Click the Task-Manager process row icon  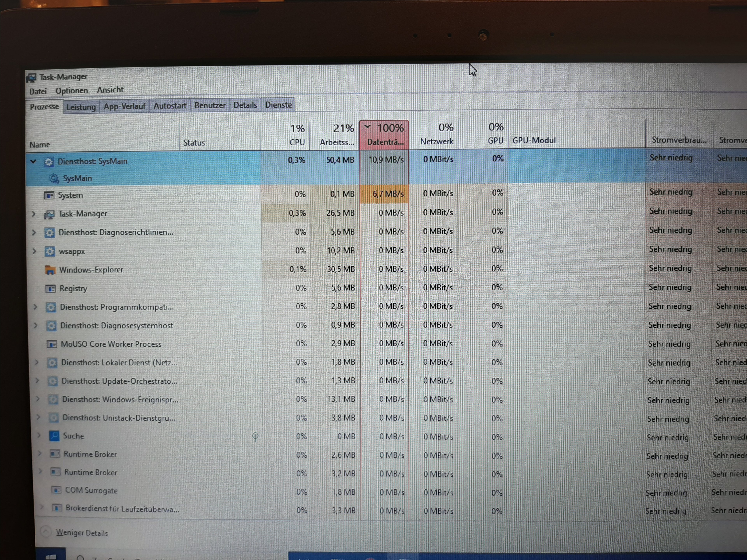tap(49, 214)
